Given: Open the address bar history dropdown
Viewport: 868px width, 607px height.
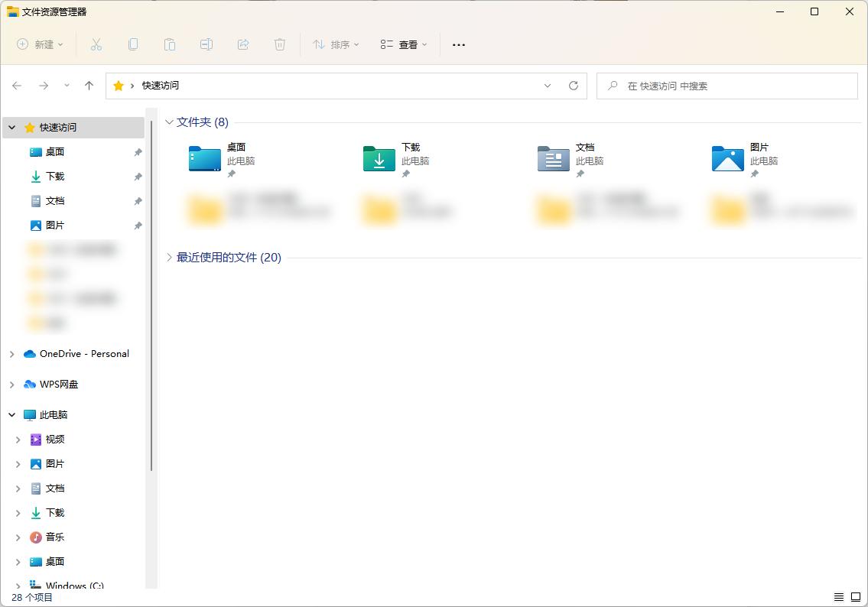Looking at the screenshot, I should tap(548, 86).
